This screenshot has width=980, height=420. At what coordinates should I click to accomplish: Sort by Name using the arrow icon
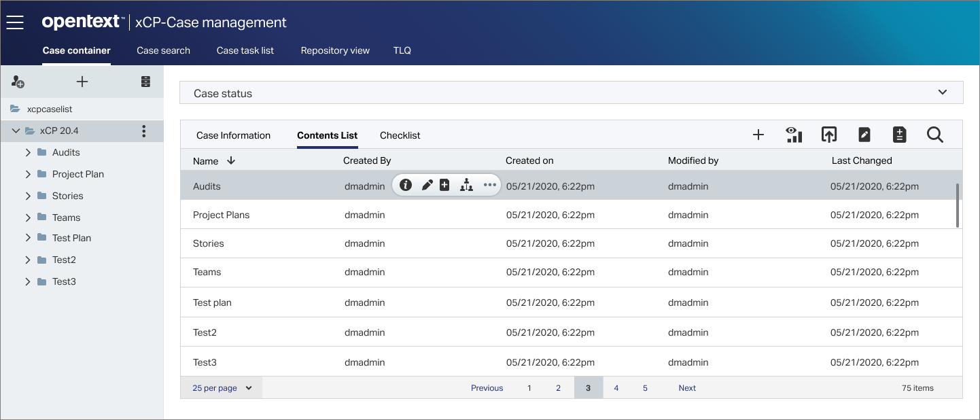click(231, 160)
